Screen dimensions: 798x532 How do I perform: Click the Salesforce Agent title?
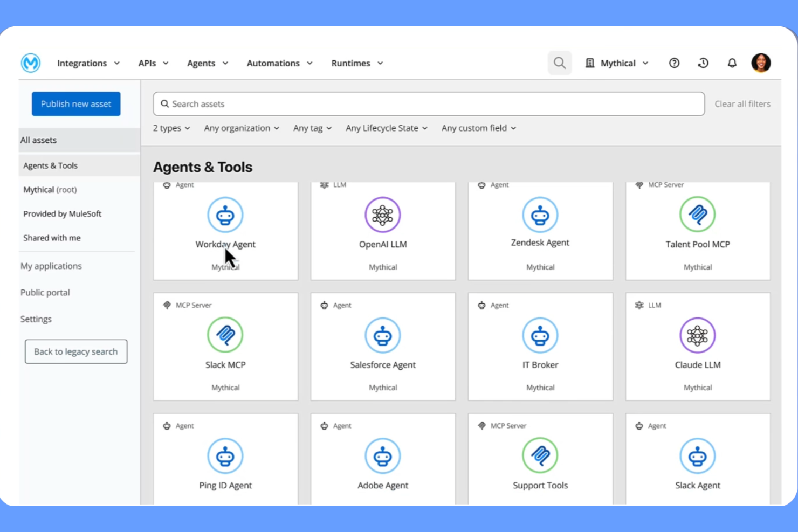(x=383, y=365)
